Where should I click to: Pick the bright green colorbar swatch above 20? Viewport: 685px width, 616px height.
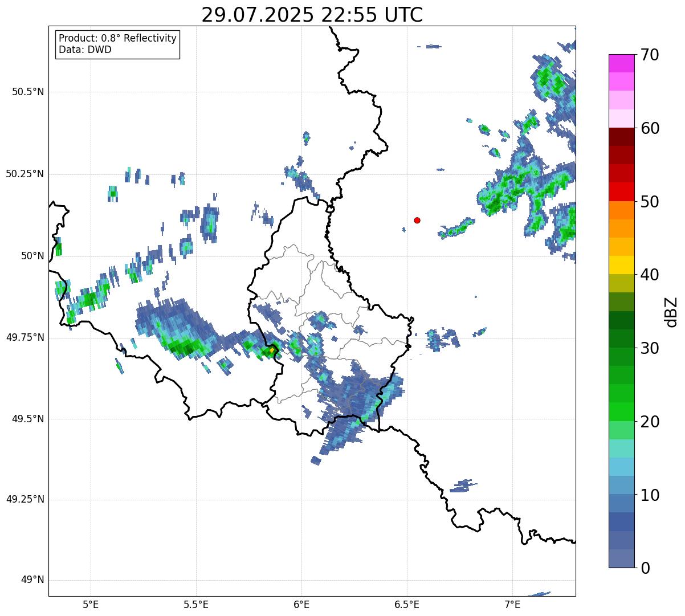pos(621,411)
